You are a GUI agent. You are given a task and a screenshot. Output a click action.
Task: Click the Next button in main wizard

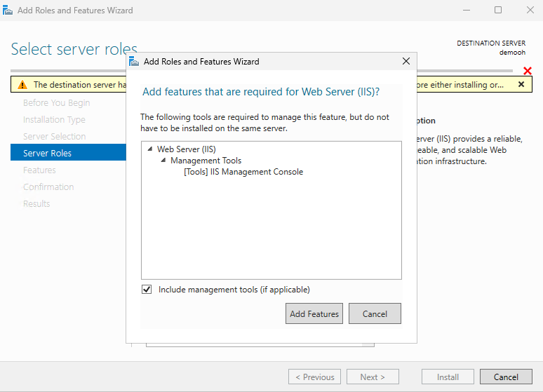point(373,377)
